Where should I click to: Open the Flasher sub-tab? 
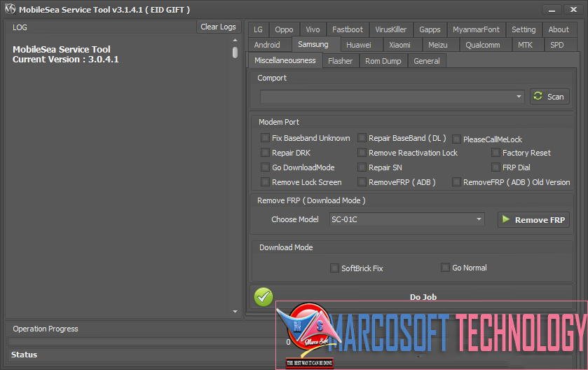[340, 61]
